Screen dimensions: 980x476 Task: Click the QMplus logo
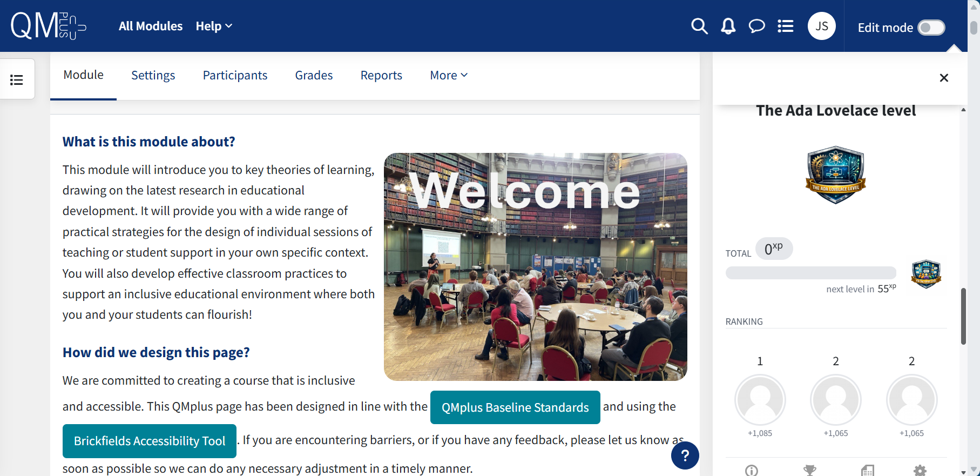coord(49,26)
